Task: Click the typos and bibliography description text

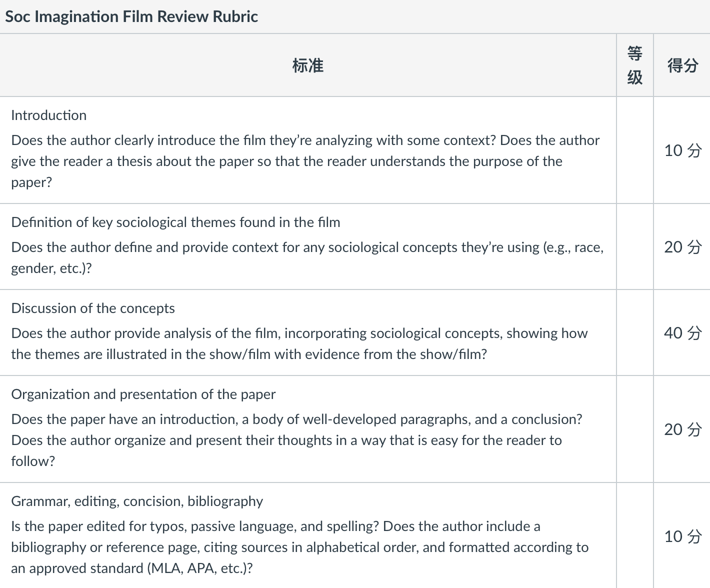Action: (300, 547)
